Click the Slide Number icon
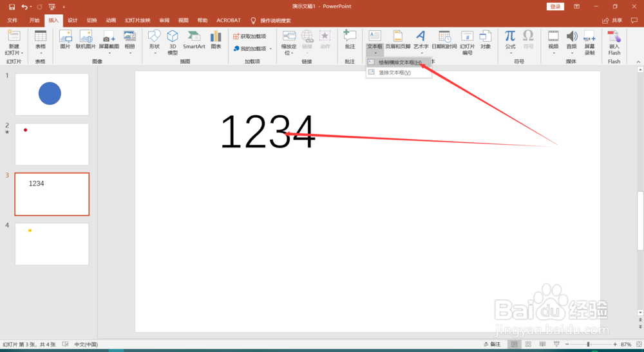The width and height of the screenshot is (644, 352). (x=467, y=36)
